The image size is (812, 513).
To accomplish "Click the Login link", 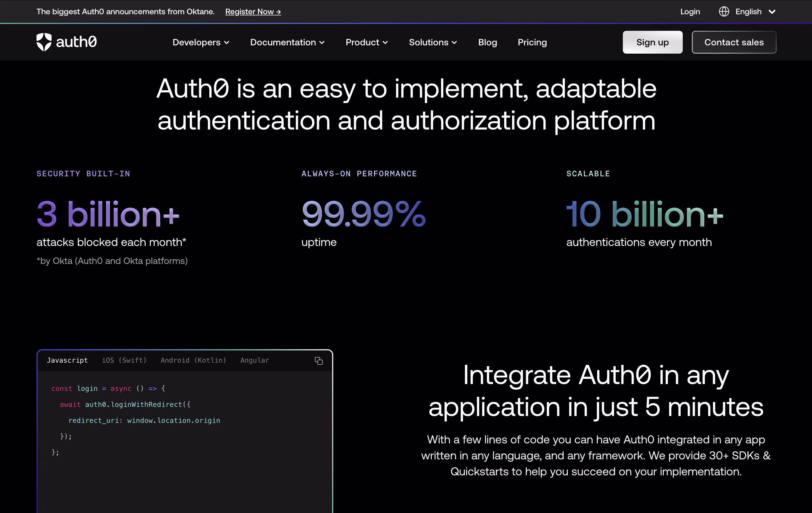I will [x=690, y=12].
